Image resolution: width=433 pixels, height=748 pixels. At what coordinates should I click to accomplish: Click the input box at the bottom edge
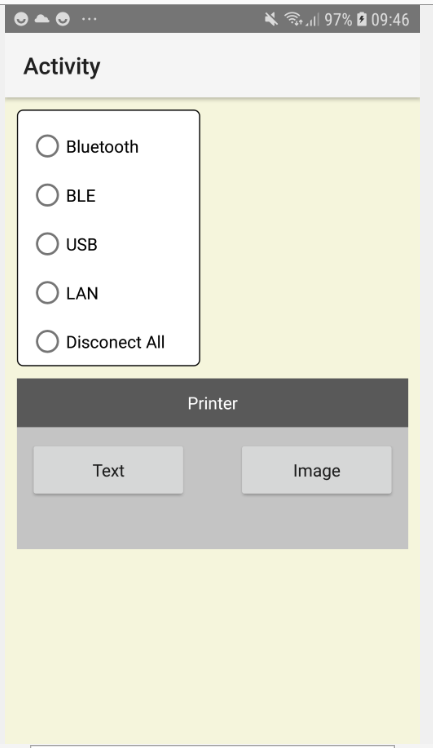213,746
